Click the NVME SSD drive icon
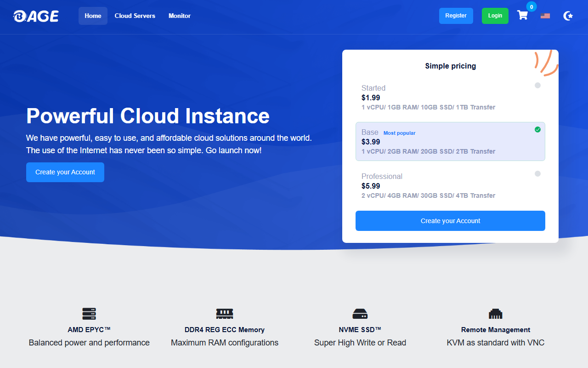This screenshot has height=368, width=588. pyautogui.click(x=360, y=314)
